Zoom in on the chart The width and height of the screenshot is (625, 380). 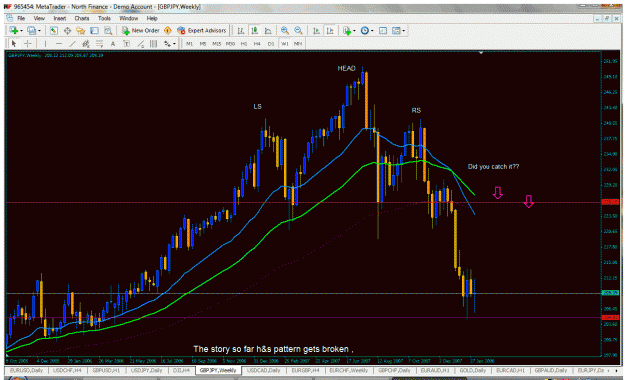pyautogui.click(x=285, y=30)
